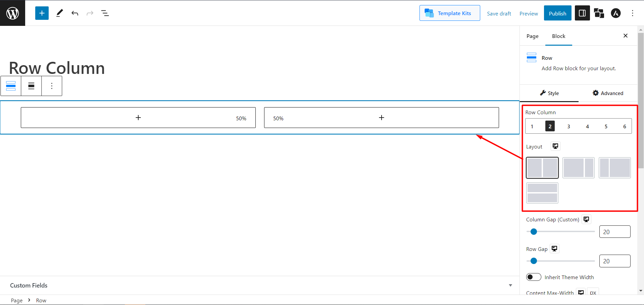Switch to the Page tab
The width and height of the screenshot is (644, 305).
click(532, 36)
